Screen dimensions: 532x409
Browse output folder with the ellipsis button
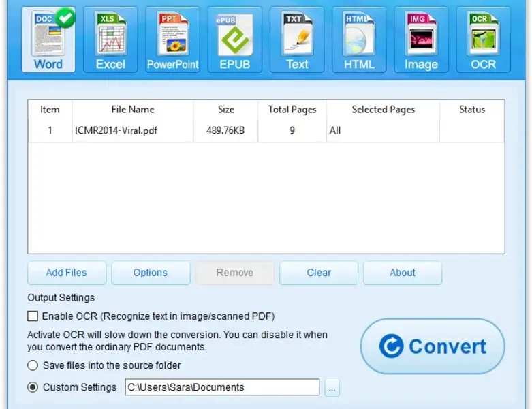coord(332,387)
